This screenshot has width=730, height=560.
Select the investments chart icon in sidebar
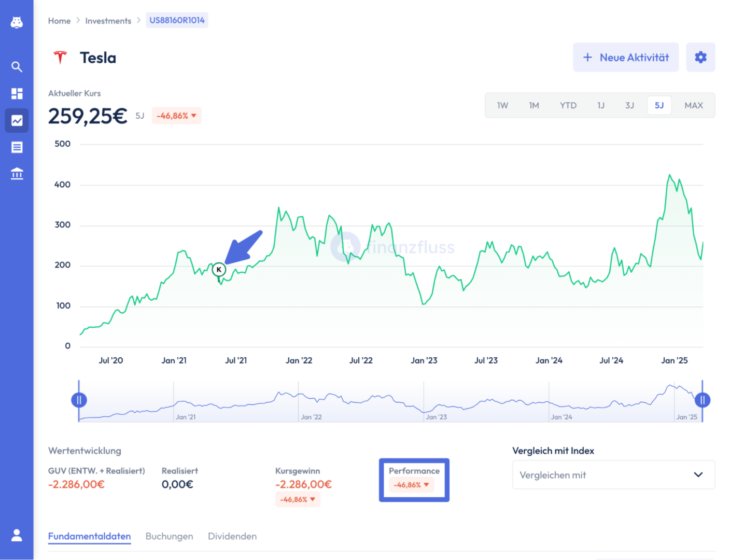pos(17,120)
